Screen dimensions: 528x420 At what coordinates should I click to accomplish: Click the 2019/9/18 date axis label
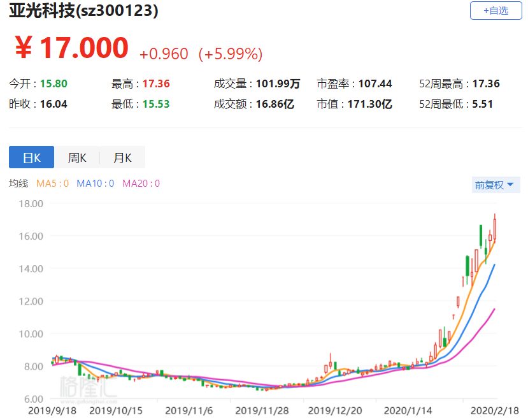tap(52, 410)
